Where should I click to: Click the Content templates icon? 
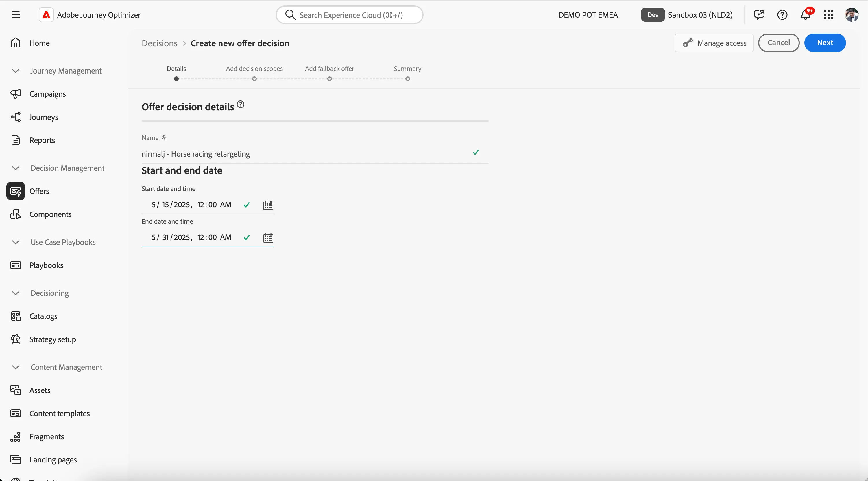click(x=16, y=413)
